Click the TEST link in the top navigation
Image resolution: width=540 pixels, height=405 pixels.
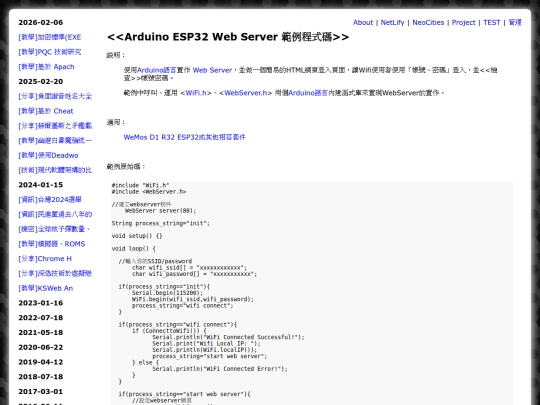point(491,22)
